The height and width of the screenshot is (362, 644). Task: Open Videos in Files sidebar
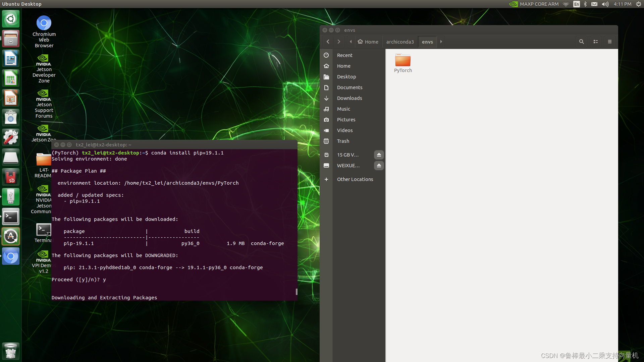(352, 130)
